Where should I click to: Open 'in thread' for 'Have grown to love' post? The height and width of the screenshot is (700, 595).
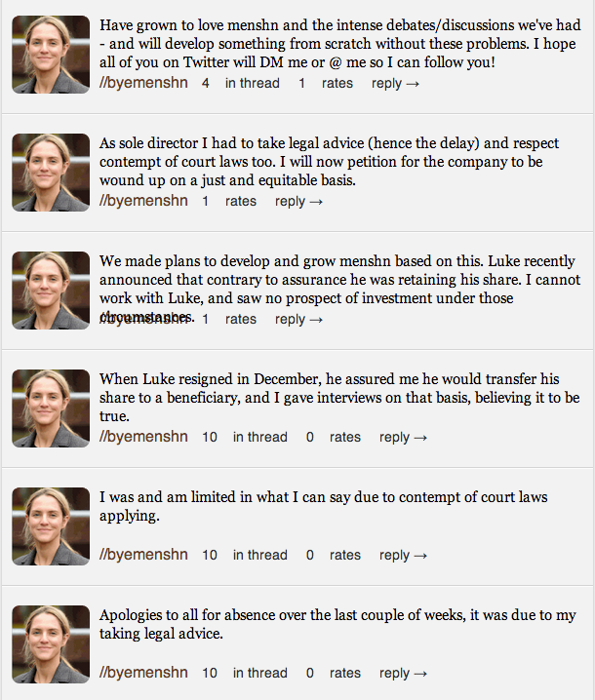coord(252,84)
